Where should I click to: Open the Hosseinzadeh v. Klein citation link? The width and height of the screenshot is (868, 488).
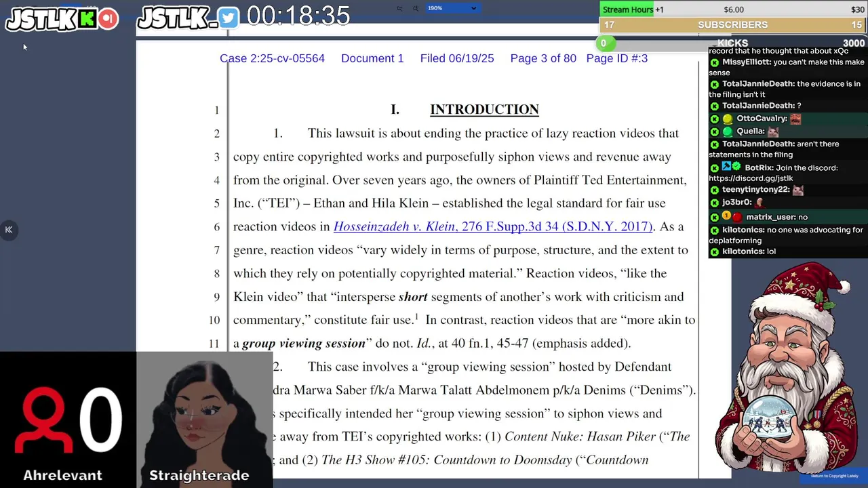pyautogui.click(x=493, y=226)
